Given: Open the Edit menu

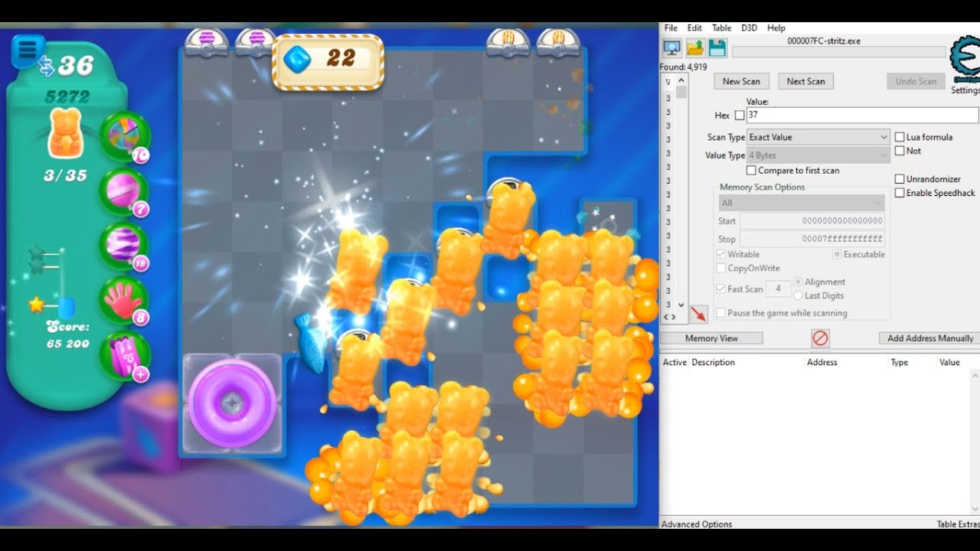Looking at the screenshot, I should click(694, 28).
